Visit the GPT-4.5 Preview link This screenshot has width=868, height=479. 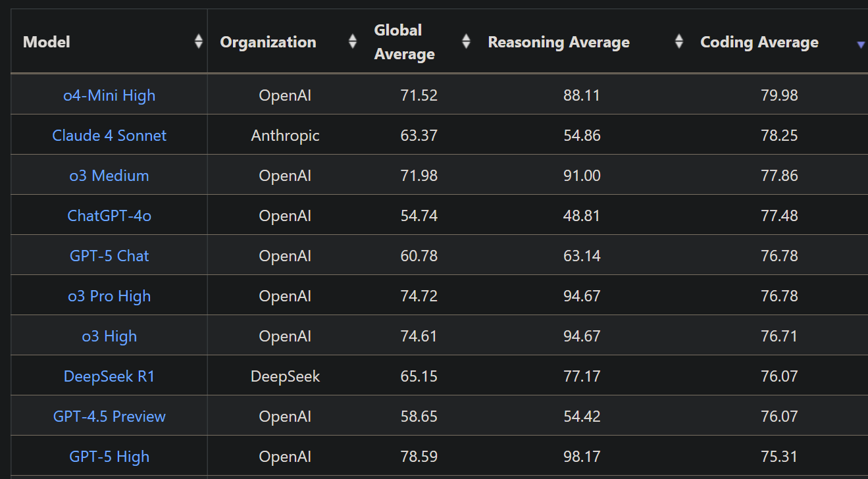109,416
